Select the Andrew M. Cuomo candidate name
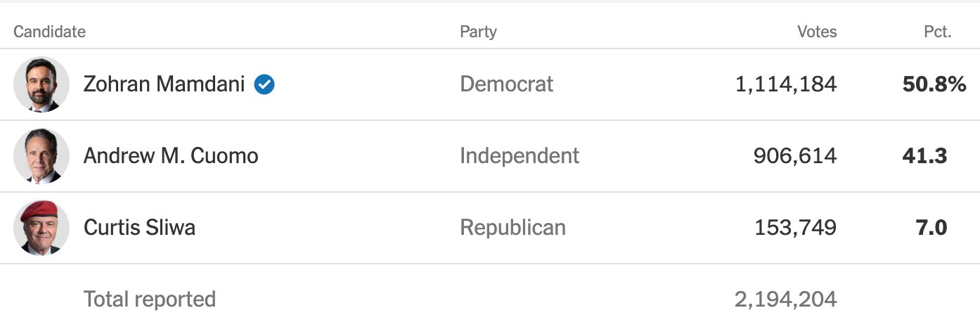 click(x=171, y=156)
